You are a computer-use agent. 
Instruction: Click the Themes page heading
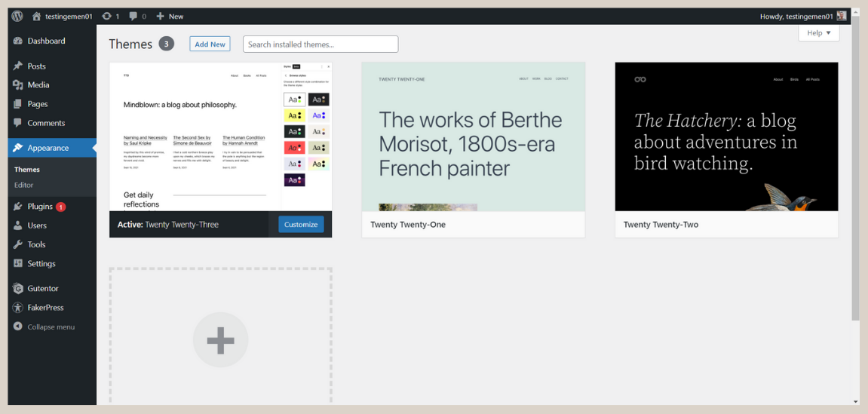(x=130, y=44)
